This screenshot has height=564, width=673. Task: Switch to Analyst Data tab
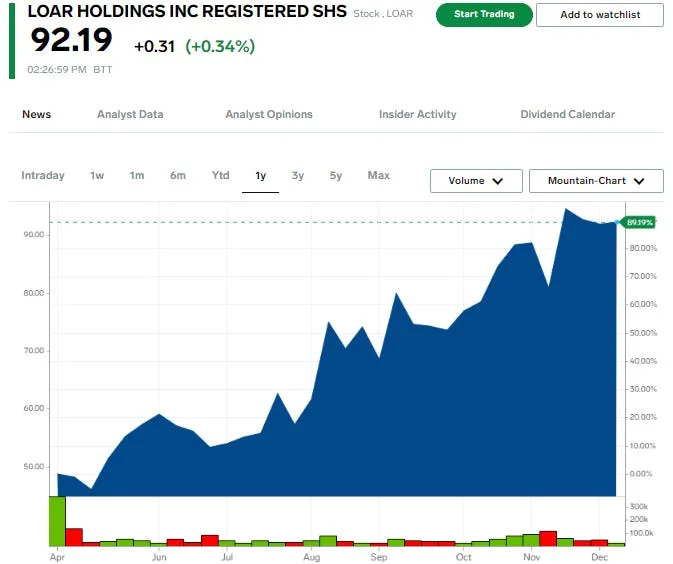(x=130, y=114)
